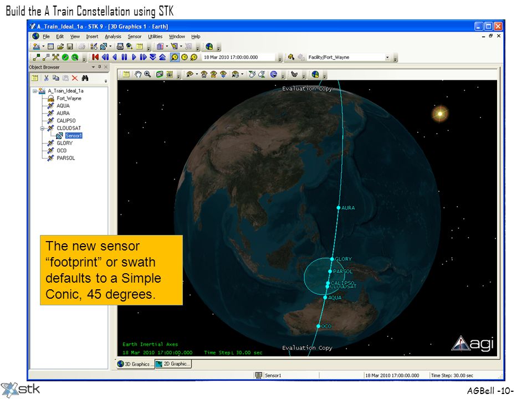Increase the animation time step

coord(162,57)
